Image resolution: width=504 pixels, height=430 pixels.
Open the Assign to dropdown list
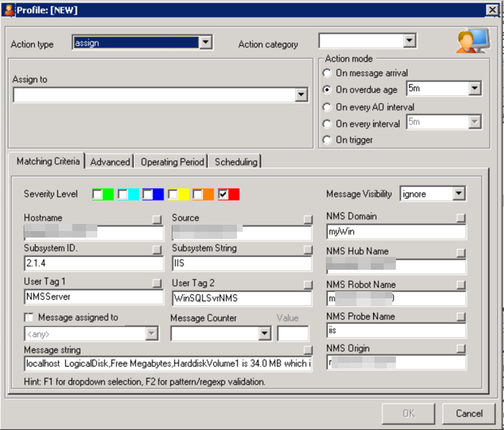point(301,95)
